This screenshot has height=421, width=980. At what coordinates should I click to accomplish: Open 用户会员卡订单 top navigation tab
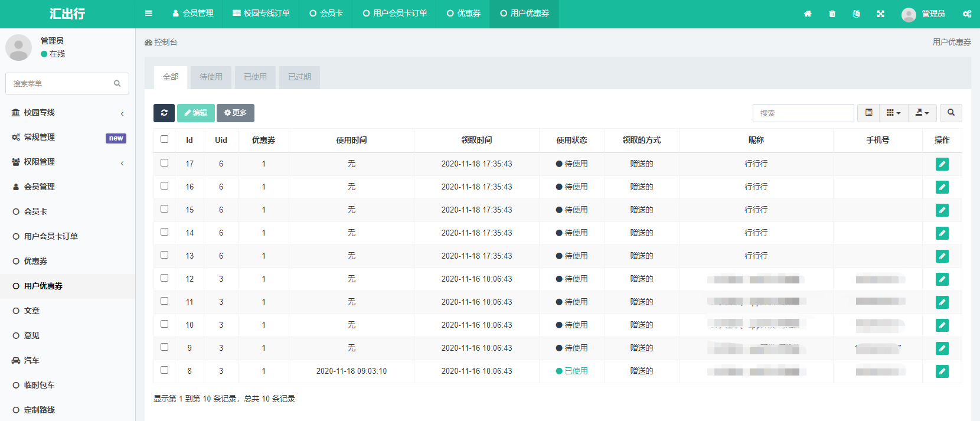(395, 14)
